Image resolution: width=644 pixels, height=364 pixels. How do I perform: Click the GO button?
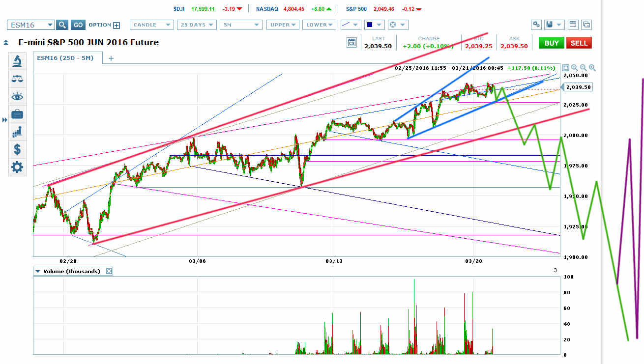coord(78,25)
